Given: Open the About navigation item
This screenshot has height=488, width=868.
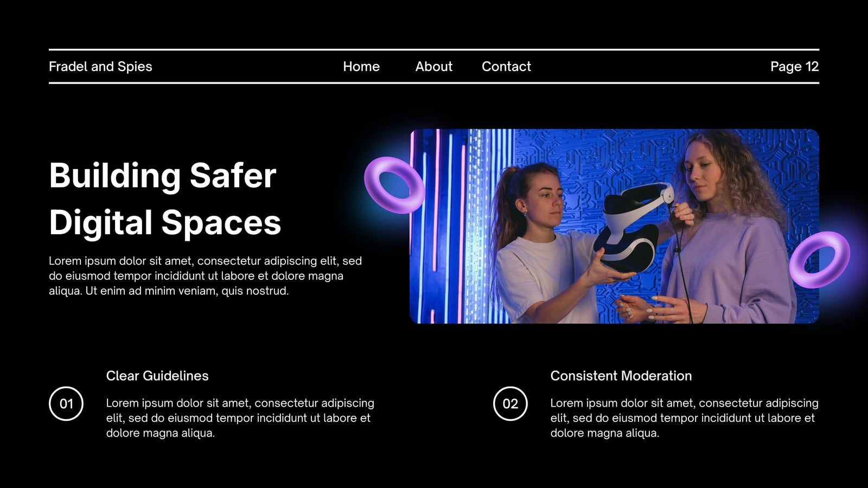Looking at the screenshot, I should (433, 66).
